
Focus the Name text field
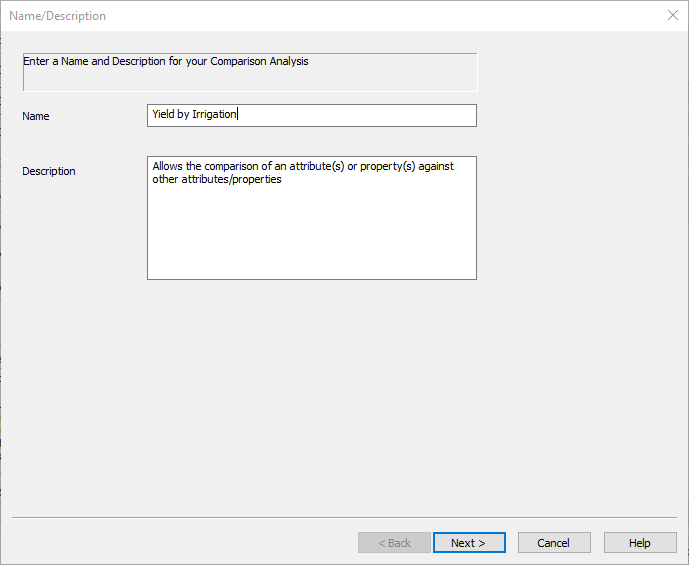[312, 115]
